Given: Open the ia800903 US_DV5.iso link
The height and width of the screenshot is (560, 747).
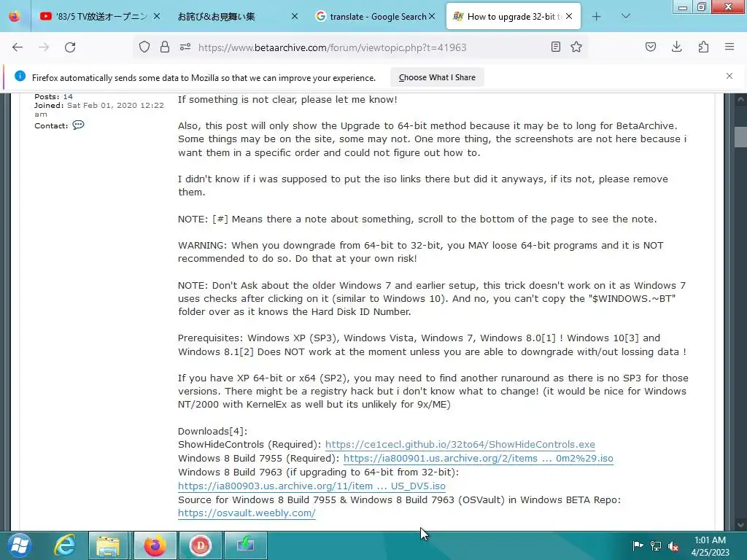Looking at the screenshot, I should pos(311,486).
